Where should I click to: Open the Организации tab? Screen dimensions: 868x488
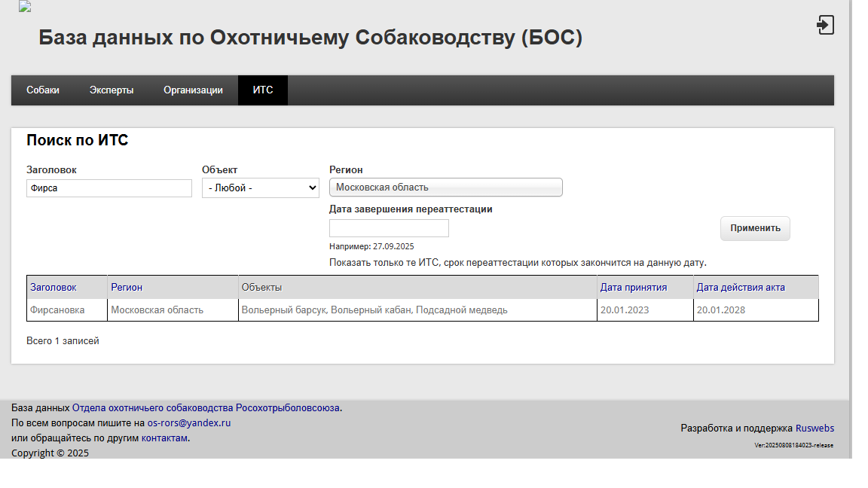pyautogui.click(x=193, y=90)
